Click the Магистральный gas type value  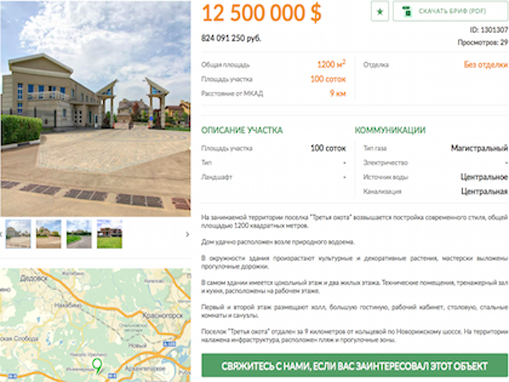(x=479, y=148)
